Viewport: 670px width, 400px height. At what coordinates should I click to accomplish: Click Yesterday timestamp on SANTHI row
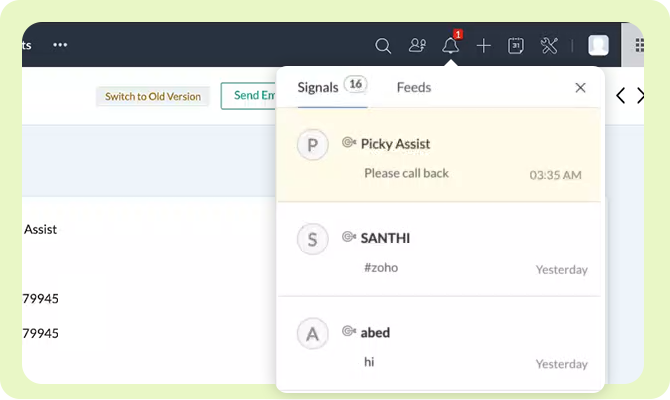(x=561, y=270)
